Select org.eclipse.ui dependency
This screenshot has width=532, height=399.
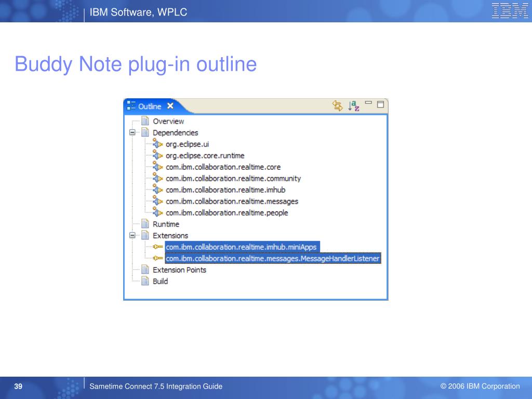click(x=187, y=144)
